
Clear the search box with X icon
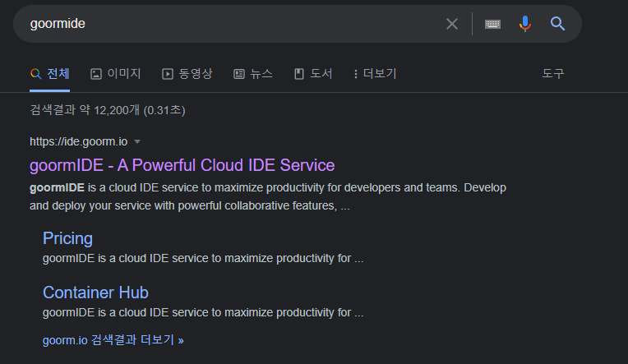(452, 24)
